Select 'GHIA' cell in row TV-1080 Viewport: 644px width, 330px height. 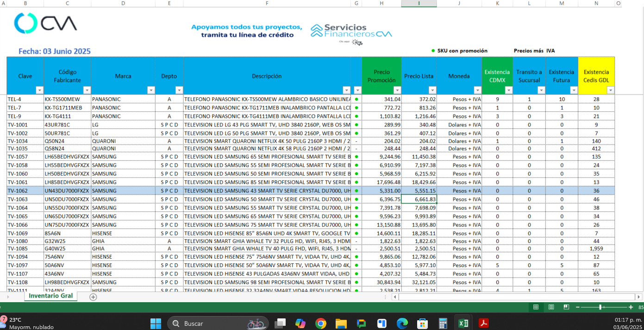(x=123, y=241)
